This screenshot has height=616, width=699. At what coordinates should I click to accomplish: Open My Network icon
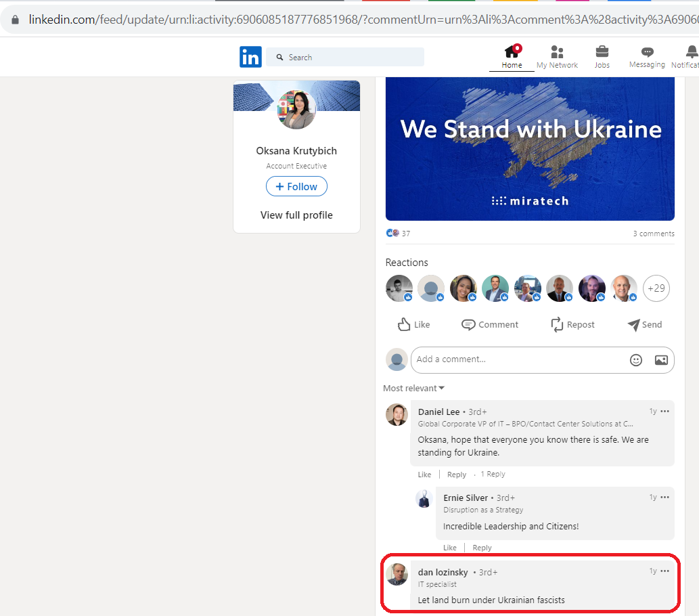coord(557,51)
